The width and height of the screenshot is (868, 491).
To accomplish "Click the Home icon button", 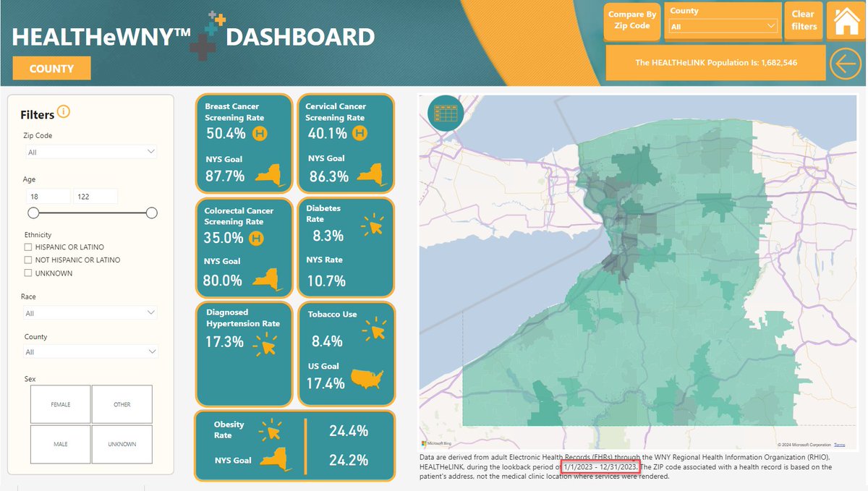I will point(846,21).
